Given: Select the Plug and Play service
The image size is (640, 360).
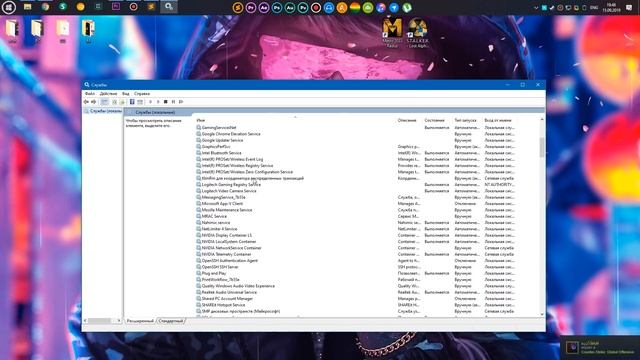Looking at the screenshot, I should (355, 273).
